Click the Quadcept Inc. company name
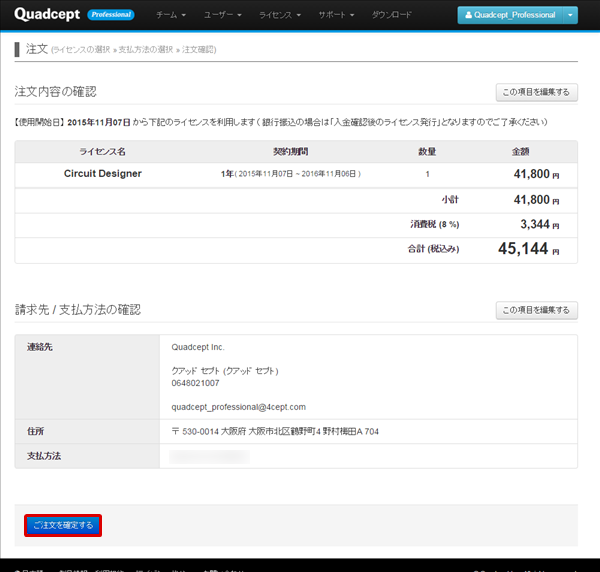 tap(198, 347)
